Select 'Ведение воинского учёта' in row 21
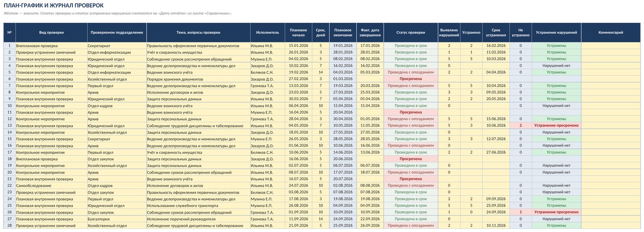Viewport: 644px width, 232px height. [198, 179]
